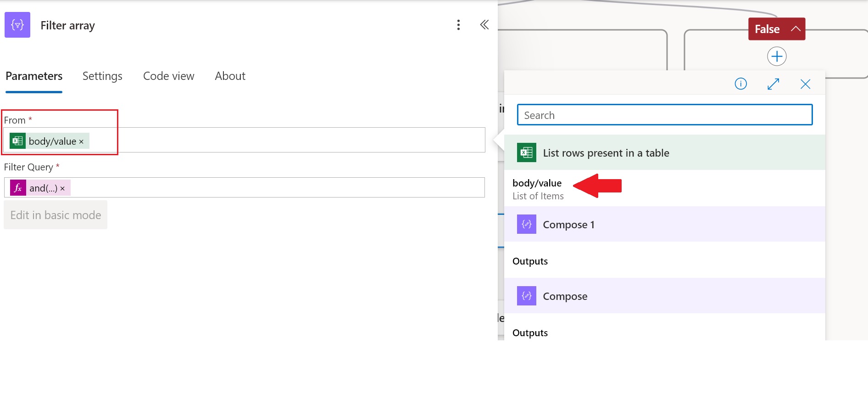Click the dynamic content Search box

(664, 115)
